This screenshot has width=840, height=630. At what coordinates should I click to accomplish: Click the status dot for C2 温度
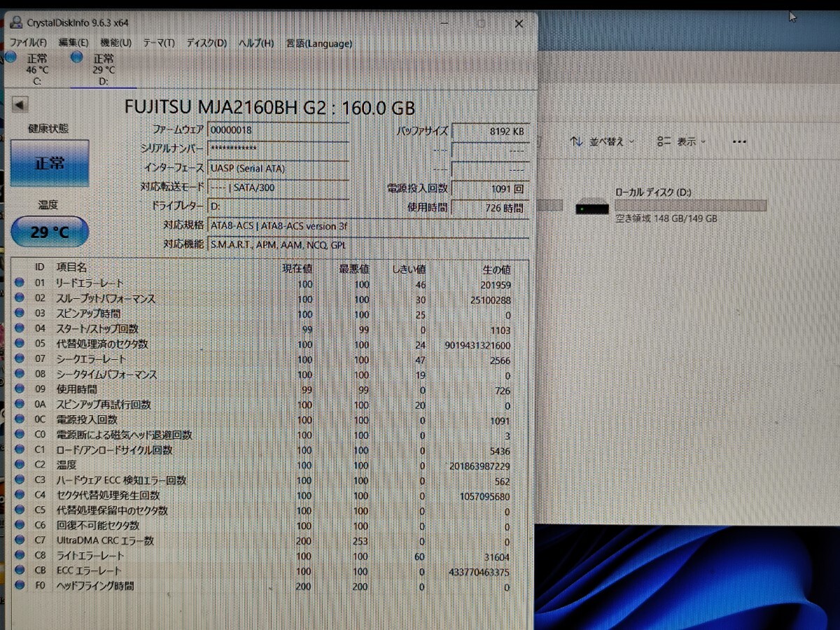click(20, 465)
